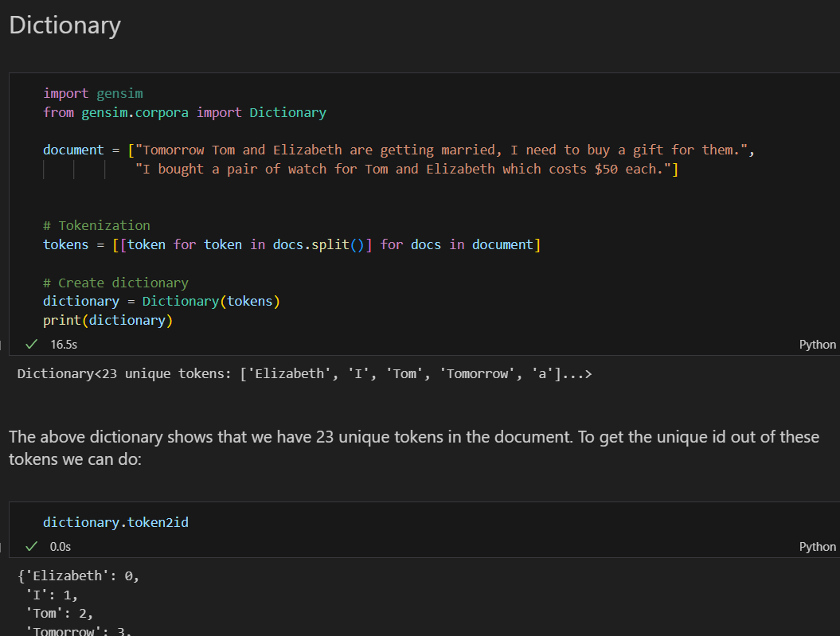Click the 0.0s execution time

coord(61,547)
